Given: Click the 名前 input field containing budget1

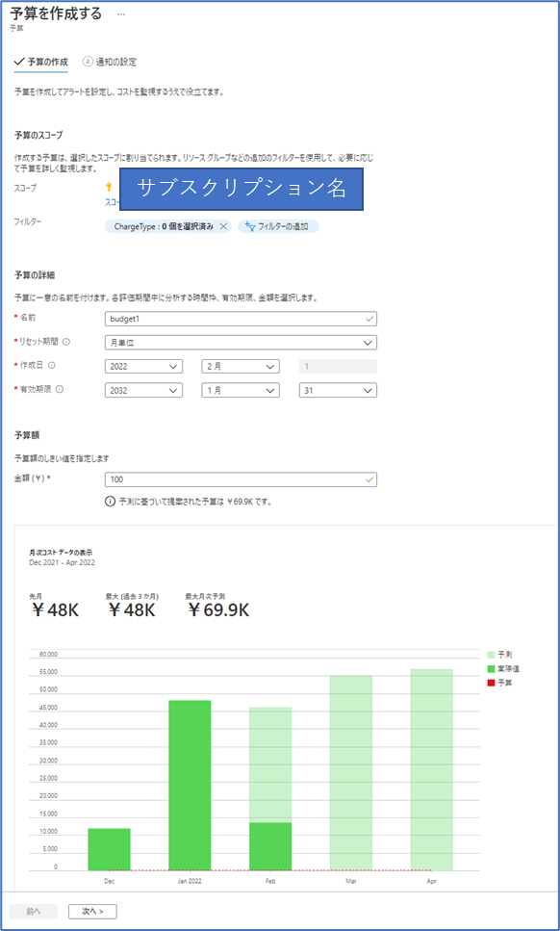Looking at the screenshot, I should 241,319.
